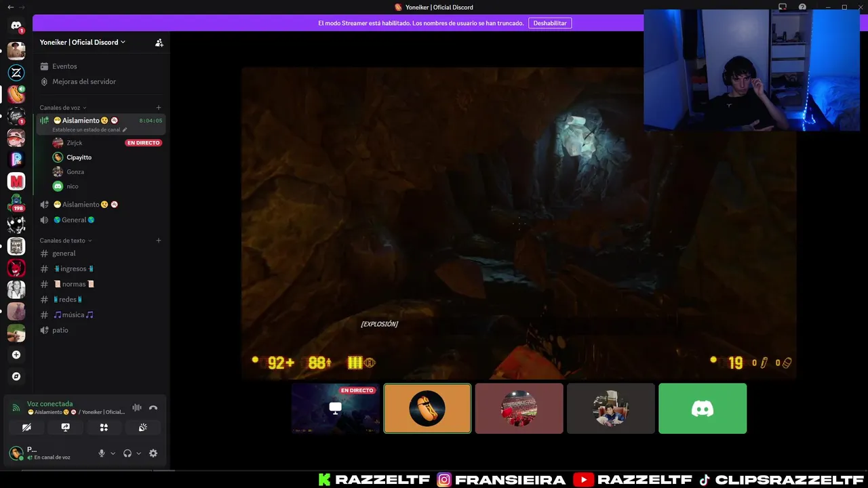Viewport: 868px width, 488px height.
Task: Open the server with the Z logo
Action: pyautogui.click(x=16, y=73)
